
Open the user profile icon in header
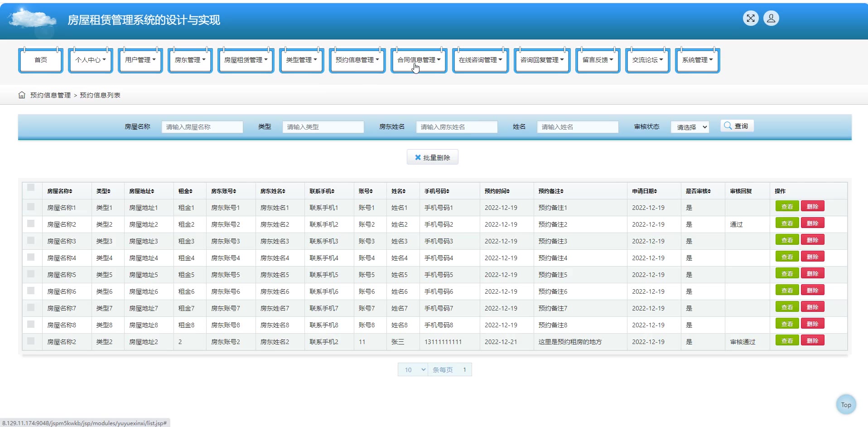[771, 18]
